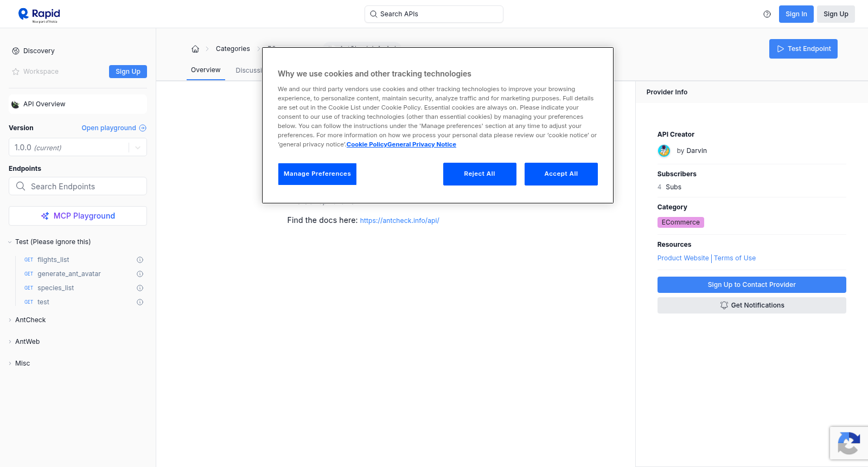This screenshot has height=467, width=868.
Task: Open Manage Preferences for cookies
Action: pyautogui.click(x=317, y=174)
